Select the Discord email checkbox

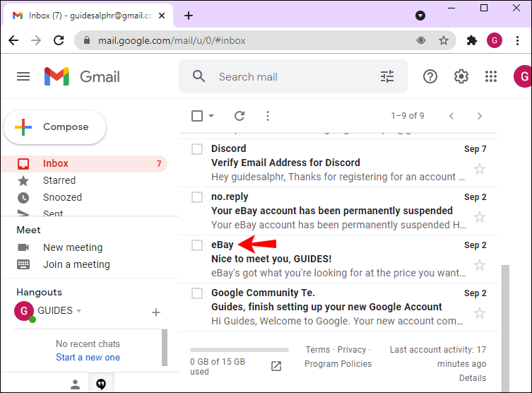point(197,149)
